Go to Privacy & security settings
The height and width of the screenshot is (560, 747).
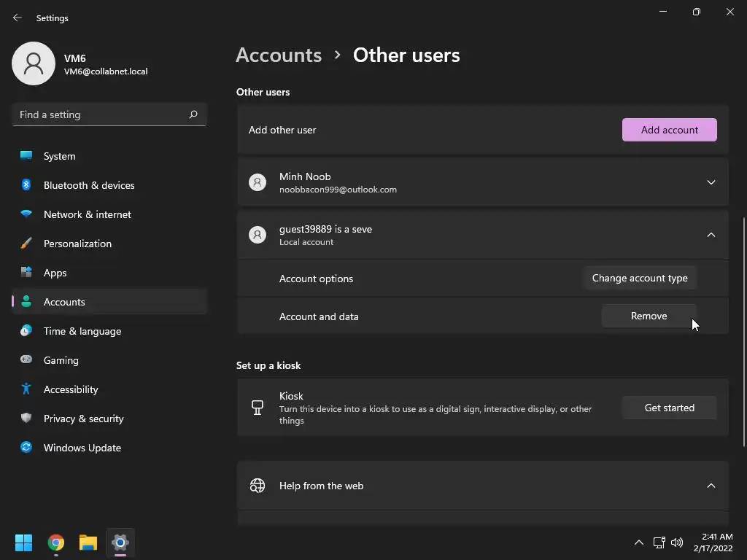point(83,419)
